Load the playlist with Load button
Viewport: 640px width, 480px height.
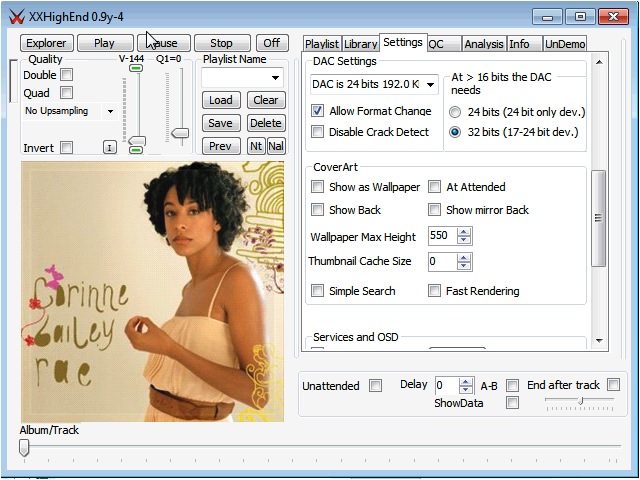221,100
